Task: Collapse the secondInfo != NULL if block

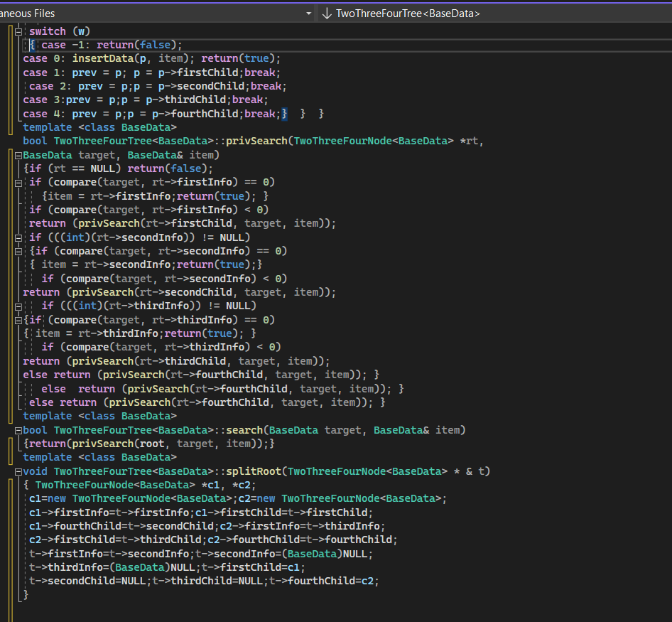Action: (x=18, y=237)
